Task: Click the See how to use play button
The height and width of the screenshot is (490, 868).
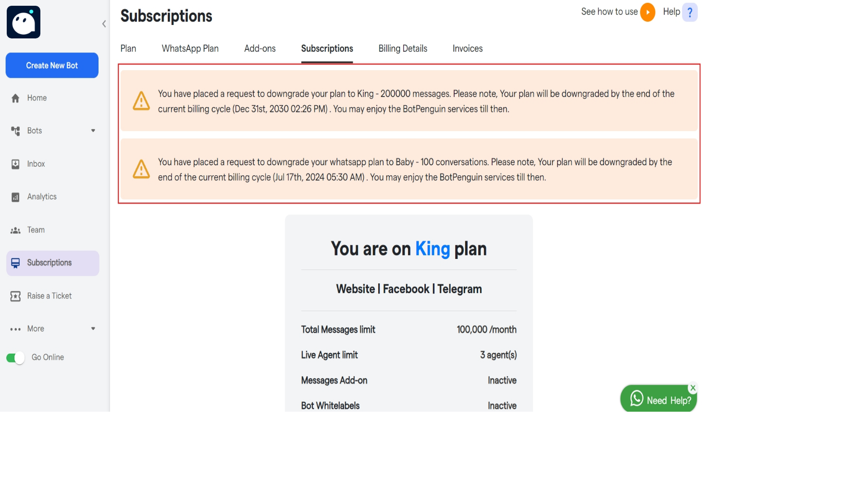Action: [x=647, y=12]
